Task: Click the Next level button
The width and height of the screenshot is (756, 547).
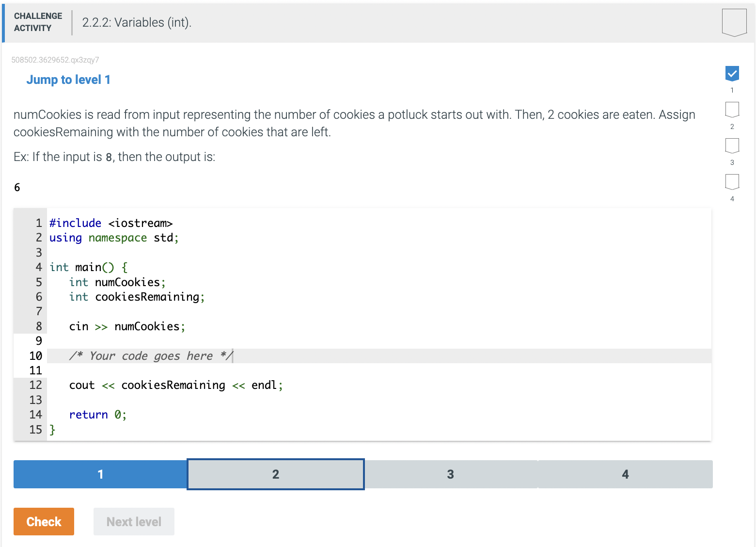Action: [134, 521]
